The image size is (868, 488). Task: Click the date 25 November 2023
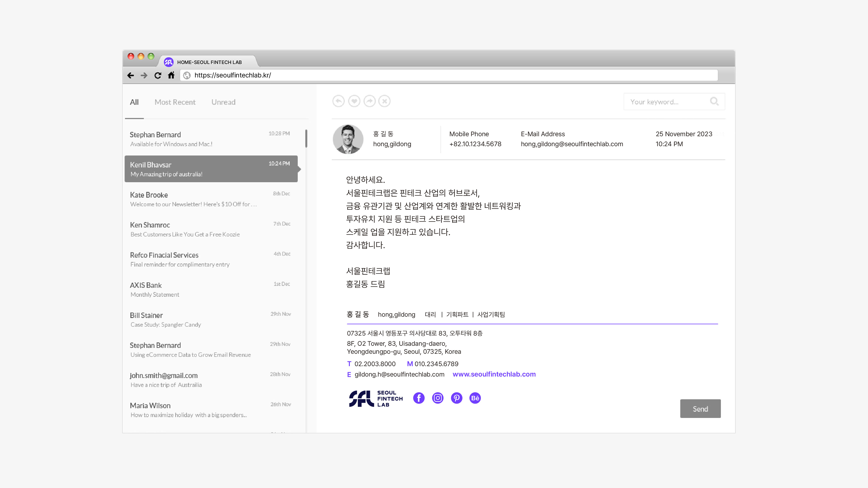pos(684,134)
